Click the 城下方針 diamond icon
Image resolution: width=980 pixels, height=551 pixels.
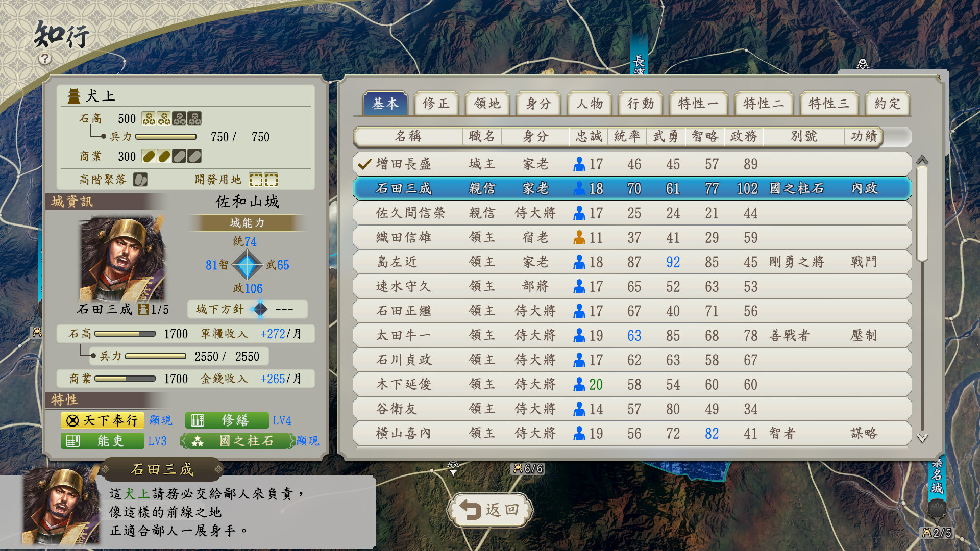click(x=260, y=309)
